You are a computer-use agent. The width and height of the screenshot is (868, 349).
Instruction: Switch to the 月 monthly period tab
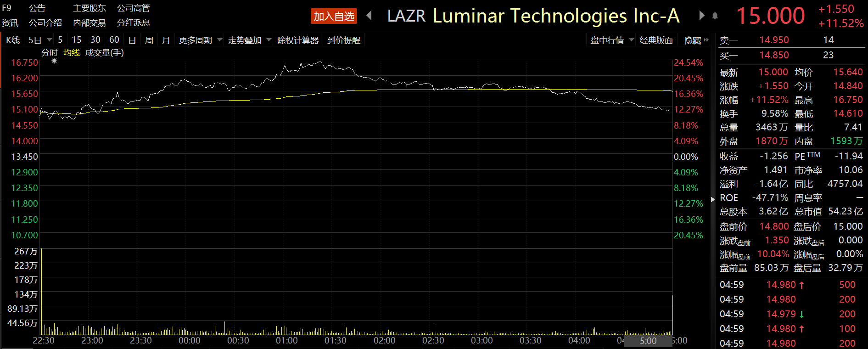tap(166, 40)
